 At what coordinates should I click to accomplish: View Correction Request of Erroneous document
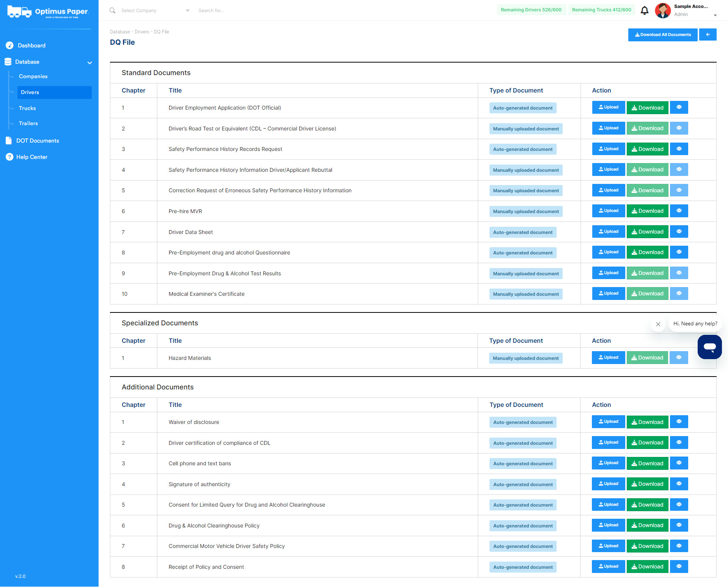click(x=679, y=190)
